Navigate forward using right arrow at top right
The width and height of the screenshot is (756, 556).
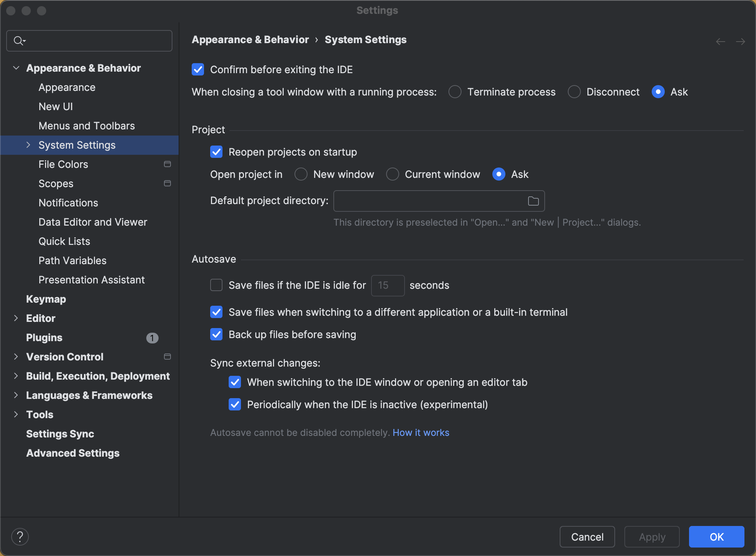(741, 41)
